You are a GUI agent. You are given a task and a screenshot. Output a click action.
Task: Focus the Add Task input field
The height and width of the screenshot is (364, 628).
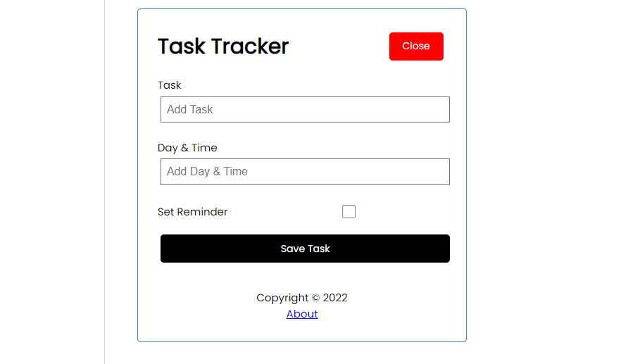pyautogui.click(x=305, y=110)
